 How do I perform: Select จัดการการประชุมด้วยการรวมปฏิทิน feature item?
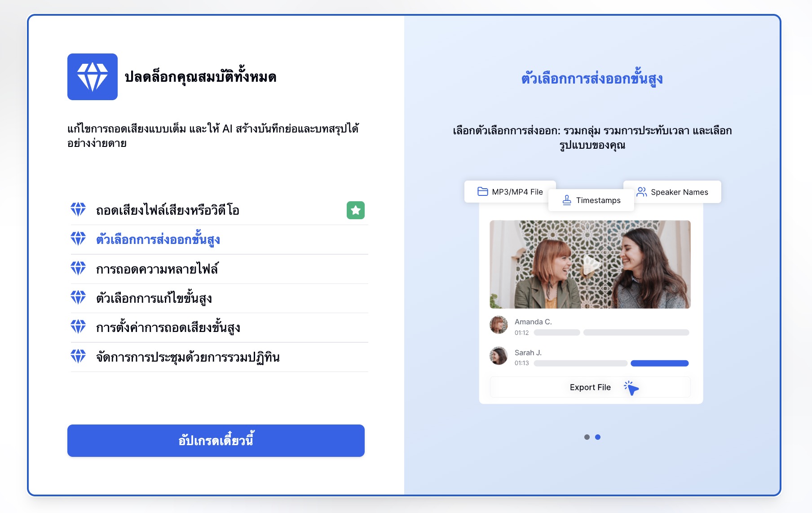point(219,357)
